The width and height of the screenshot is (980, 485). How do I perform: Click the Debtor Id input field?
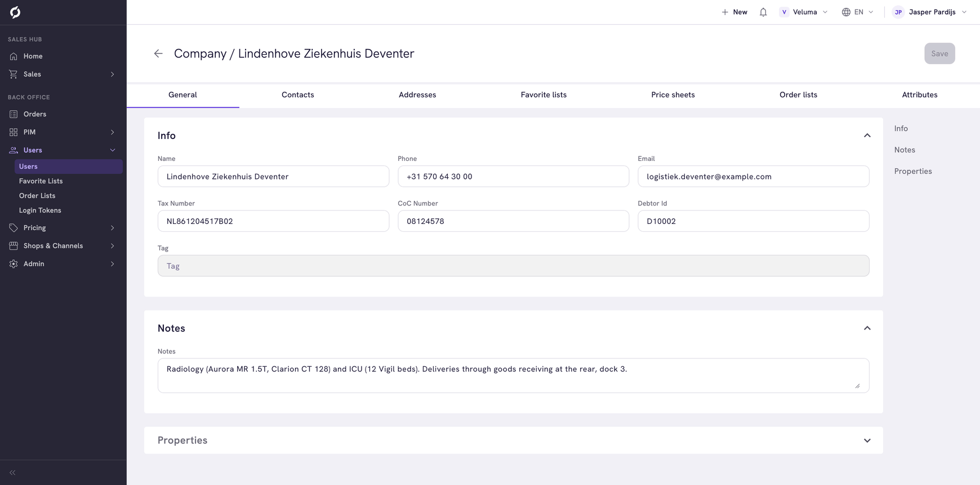(753, 221)
